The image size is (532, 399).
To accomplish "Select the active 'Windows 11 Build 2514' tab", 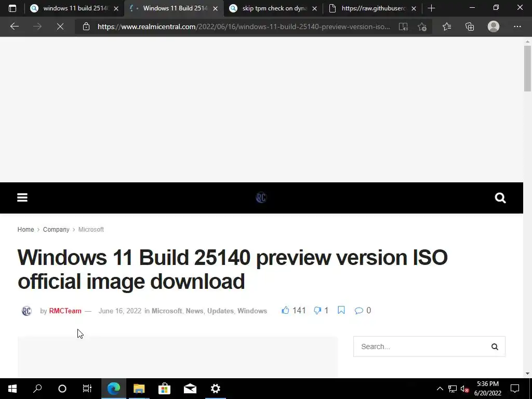I will pyautogui.click(x=175, y=8).
